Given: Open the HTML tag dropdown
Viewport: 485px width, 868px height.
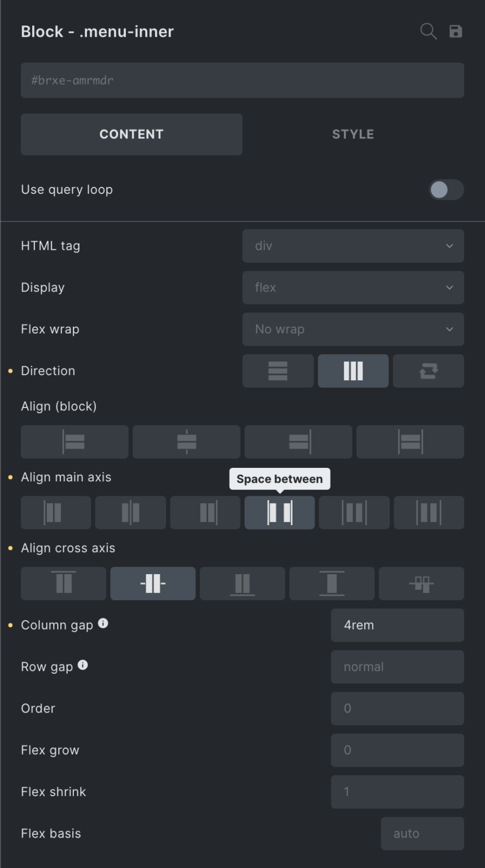Looking at the screenshot, I should click(x=353, y=246).
